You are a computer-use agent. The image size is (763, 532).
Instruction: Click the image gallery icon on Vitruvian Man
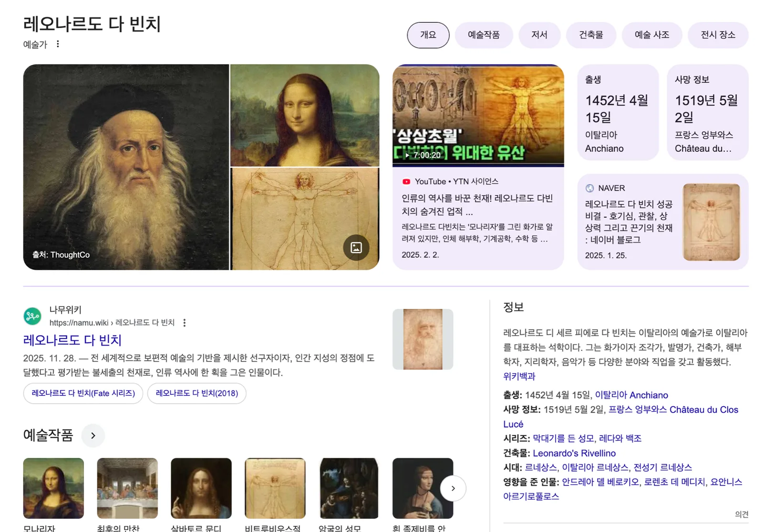[x=356, y=247]
